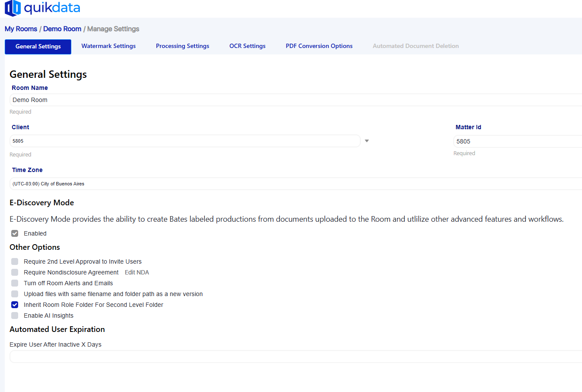Click the Edit NDA link
The width and height of the screenshot is (582, 392).
137,272
